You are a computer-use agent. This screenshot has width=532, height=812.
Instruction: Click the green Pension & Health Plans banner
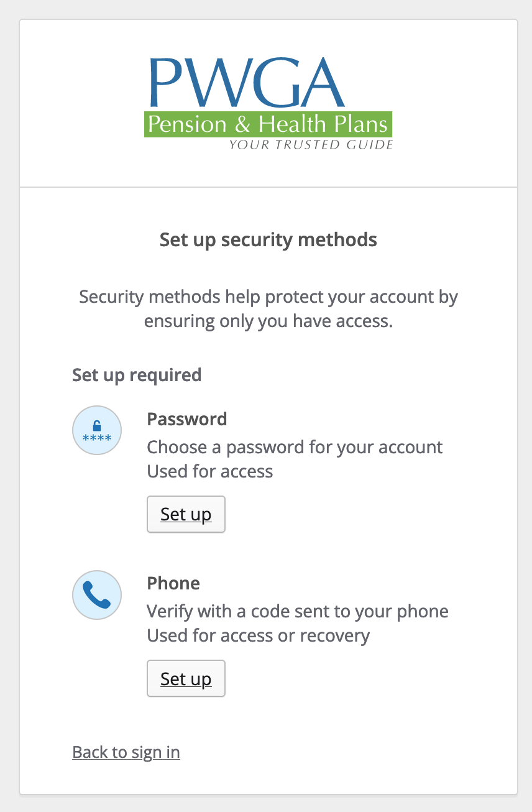pyautogui.click(x=268, y=124)
